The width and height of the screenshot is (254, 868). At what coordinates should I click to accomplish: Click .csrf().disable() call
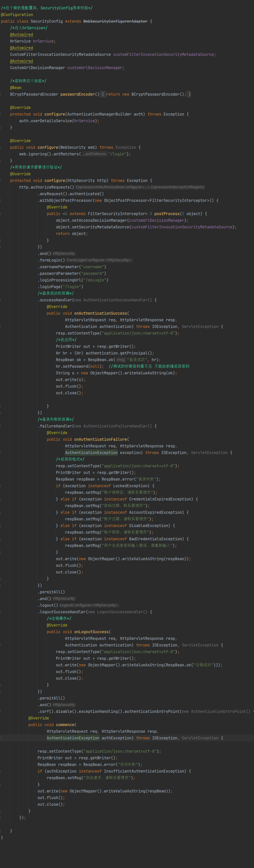click(57, 712)
